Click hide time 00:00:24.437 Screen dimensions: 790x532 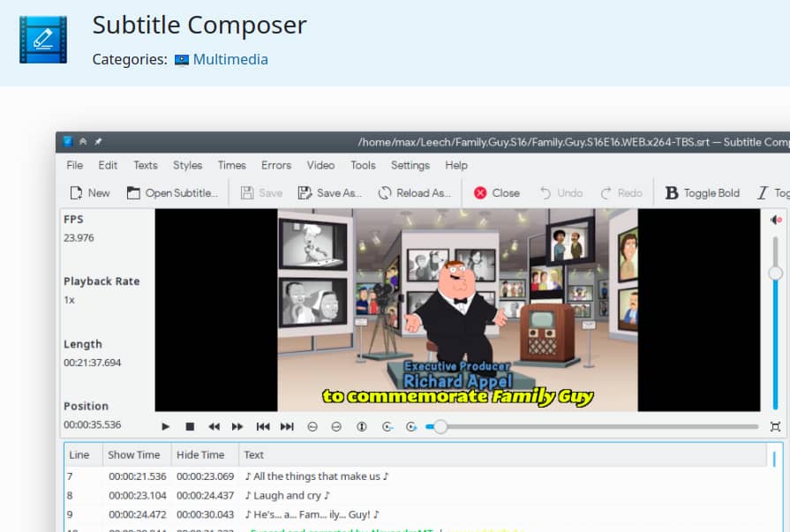[x=205, y=495]
